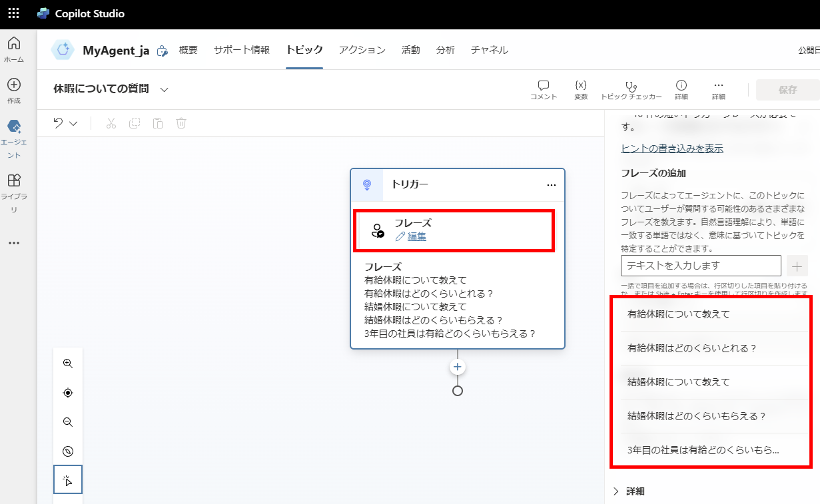Click the copy toolbar icon
This screenshot has width=820, height=504.
[134, 123]
